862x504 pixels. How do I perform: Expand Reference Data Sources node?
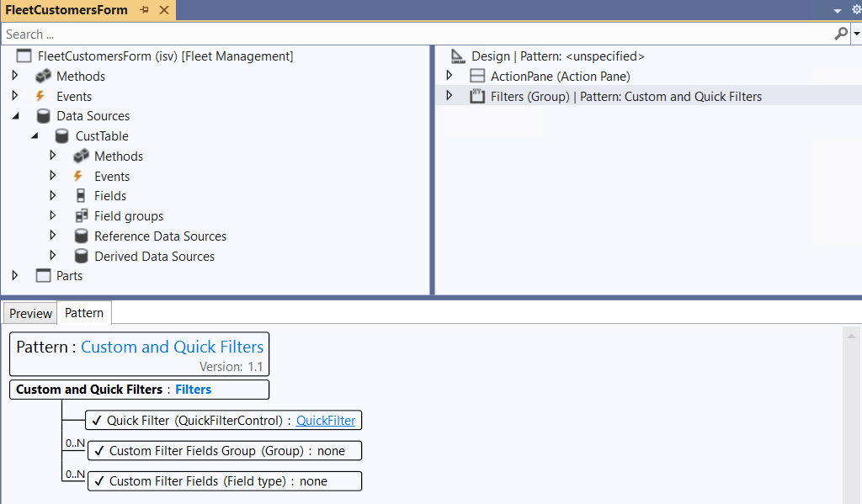click(53, 235)
